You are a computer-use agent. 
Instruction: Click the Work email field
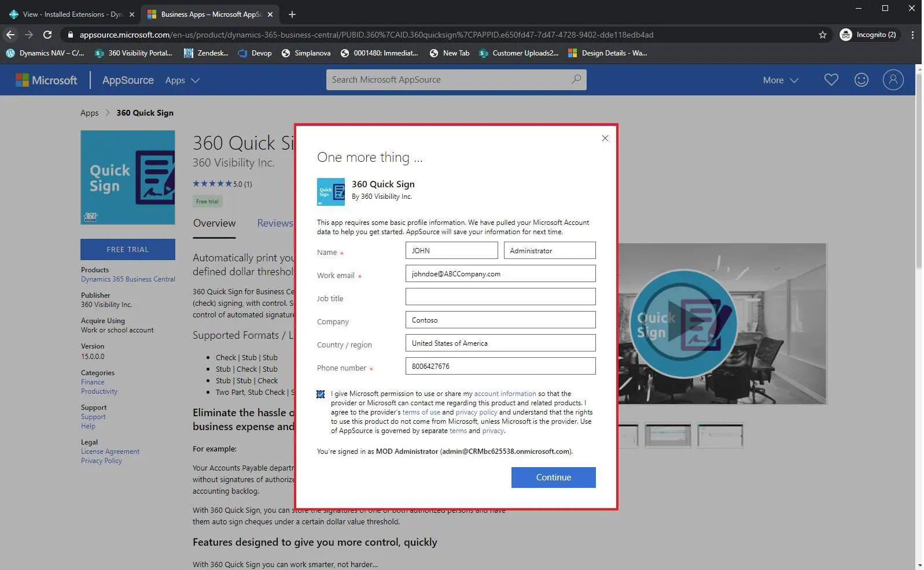[500, 273]
